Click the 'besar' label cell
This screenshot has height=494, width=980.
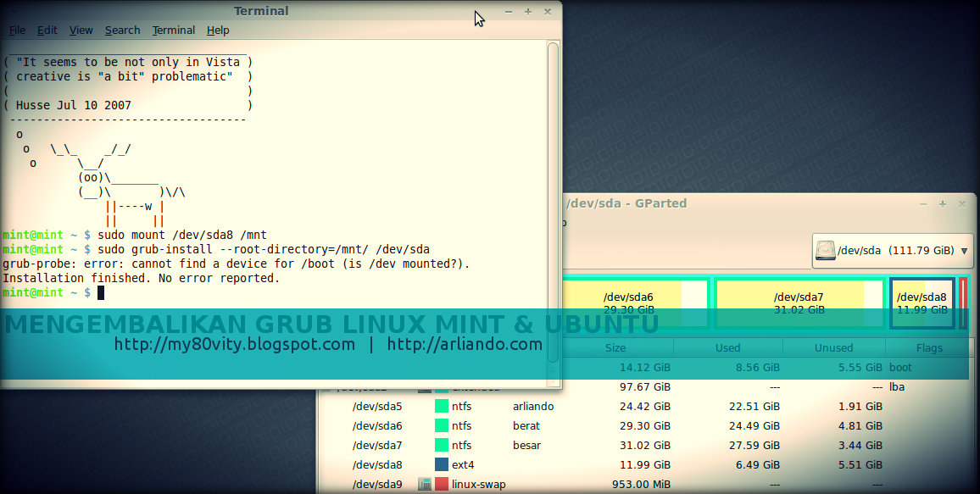point(526,446)
